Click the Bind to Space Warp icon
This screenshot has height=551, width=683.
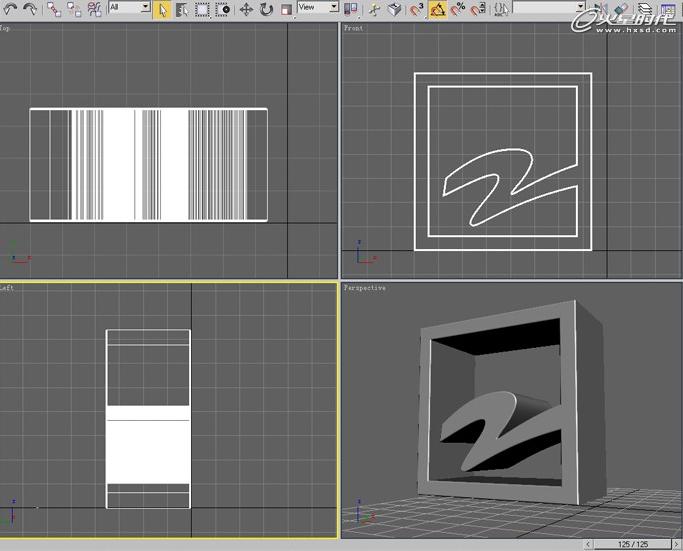click(95, 9)
